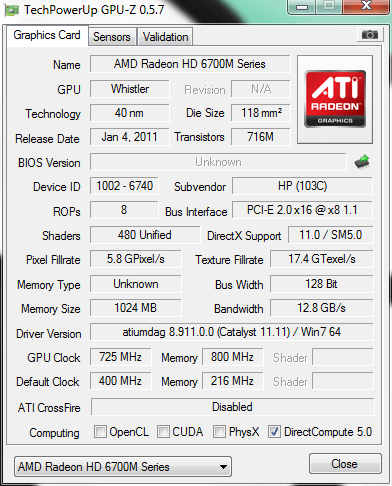Click the camera screenshot icon
Image resolution: width=392 pixels, height=486 pixels.
point(369,34)
